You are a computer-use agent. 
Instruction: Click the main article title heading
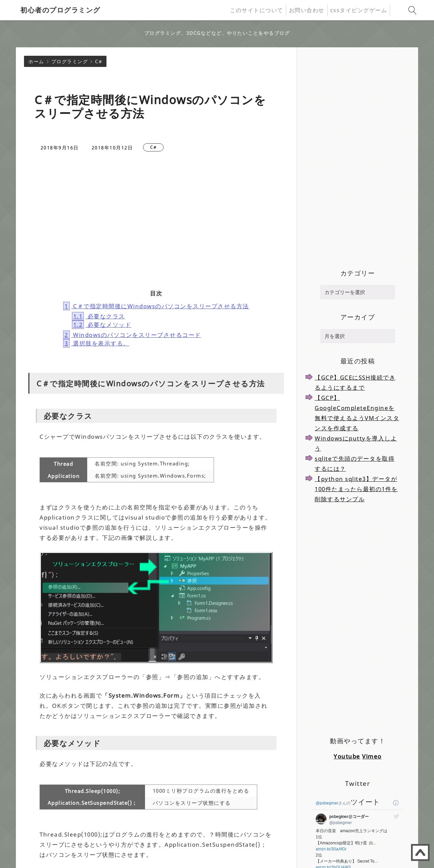(150, 107)
